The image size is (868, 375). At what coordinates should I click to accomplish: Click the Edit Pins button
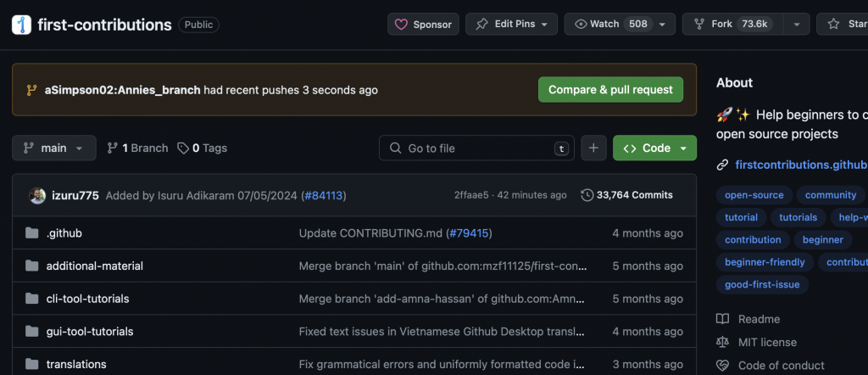coord(511,25)
